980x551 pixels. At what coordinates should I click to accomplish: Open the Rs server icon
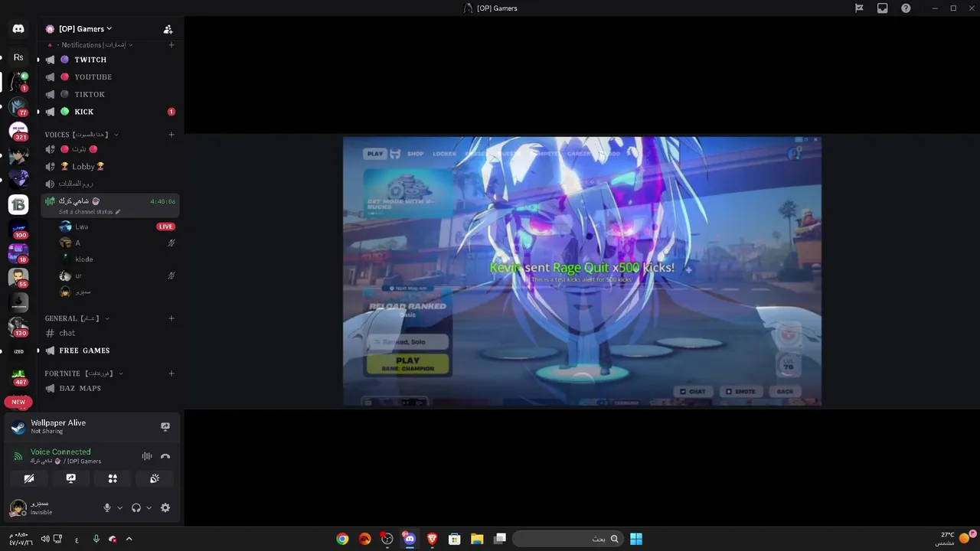(x=18, y=57)
